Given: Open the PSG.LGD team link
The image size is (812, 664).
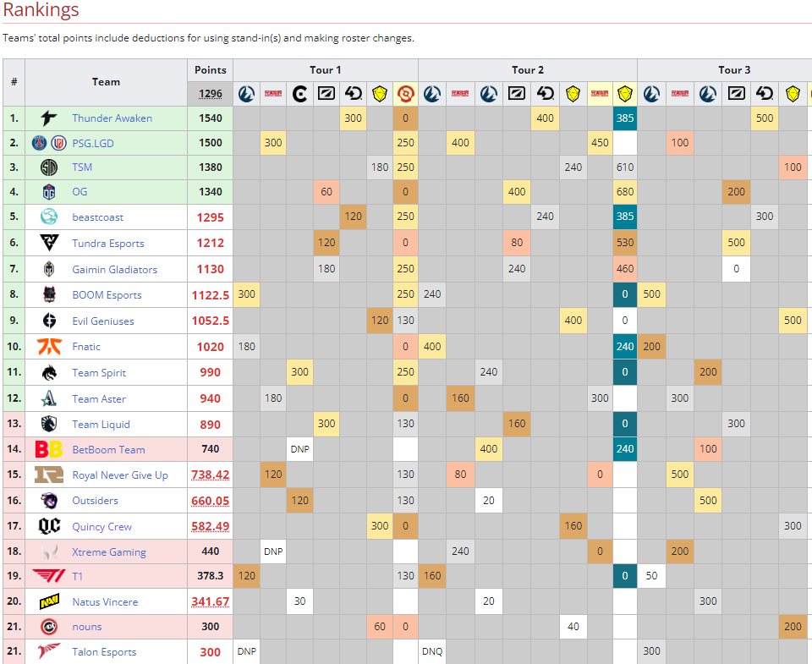Looking at the screenshot, I should point(93,144).
